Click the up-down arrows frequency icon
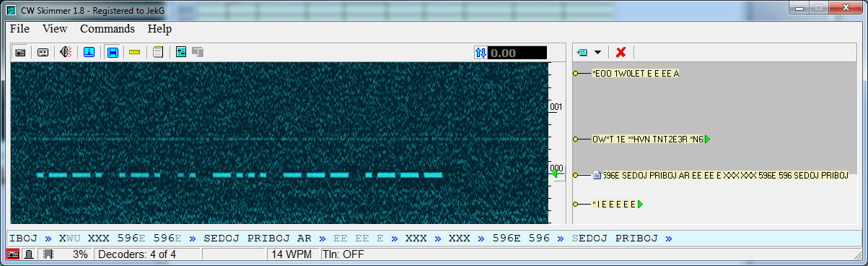 pyautogui.click(x=481, y=53)
